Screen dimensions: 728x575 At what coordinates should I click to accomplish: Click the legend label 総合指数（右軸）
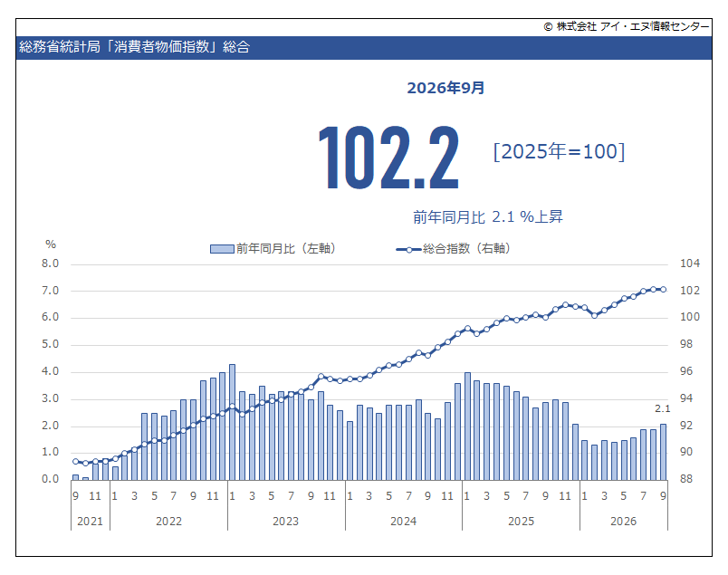(x=467, y=248)
